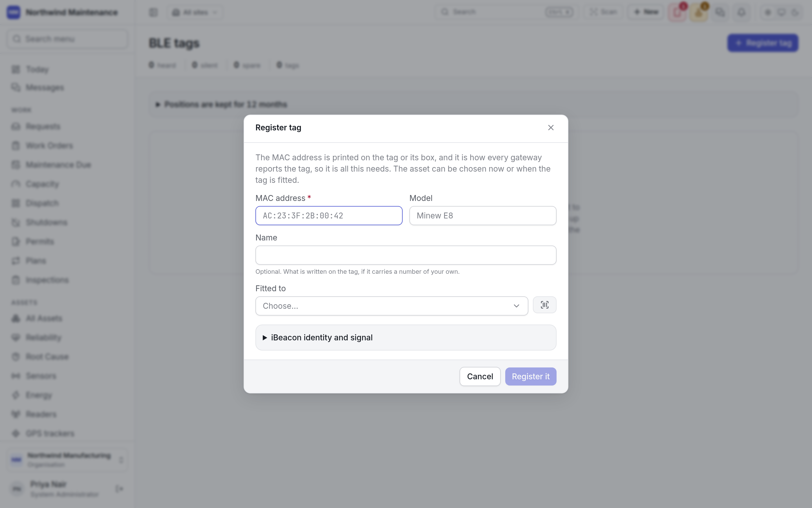812x508 pixels.
Task: Open Root Cause in the sidebar
Action: click(x=67, y=357)
